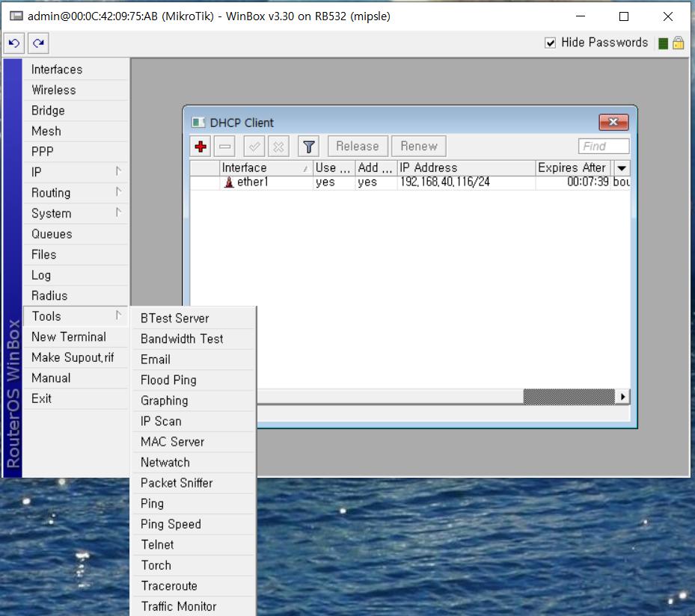Open Flood Ping tool
The image size is (695, 616).
coord(194,380)
